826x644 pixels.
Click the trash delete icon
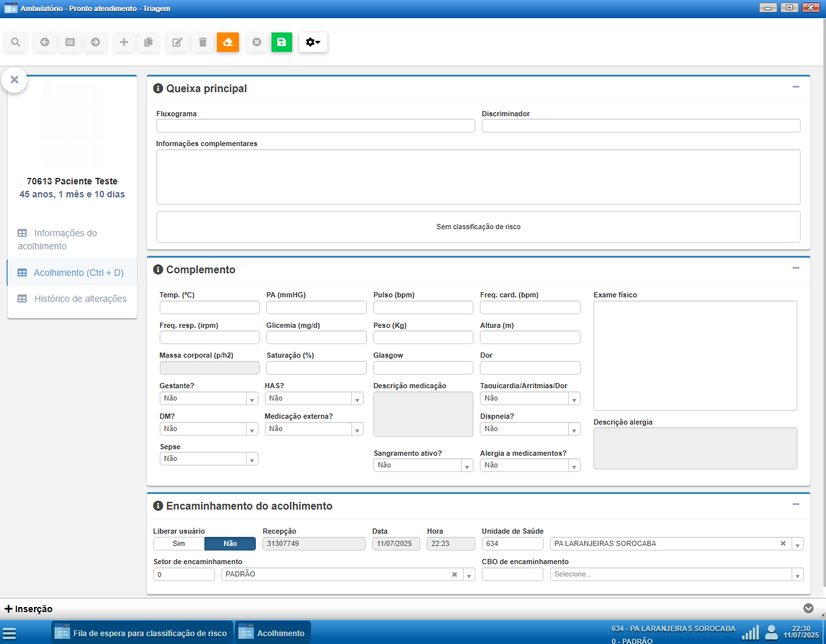(203, 42)
